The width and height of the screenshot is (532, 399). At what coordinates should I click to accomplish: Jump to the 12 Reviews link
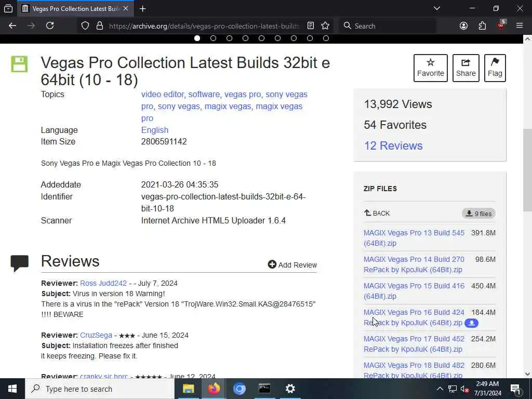[x=393, y=145]
